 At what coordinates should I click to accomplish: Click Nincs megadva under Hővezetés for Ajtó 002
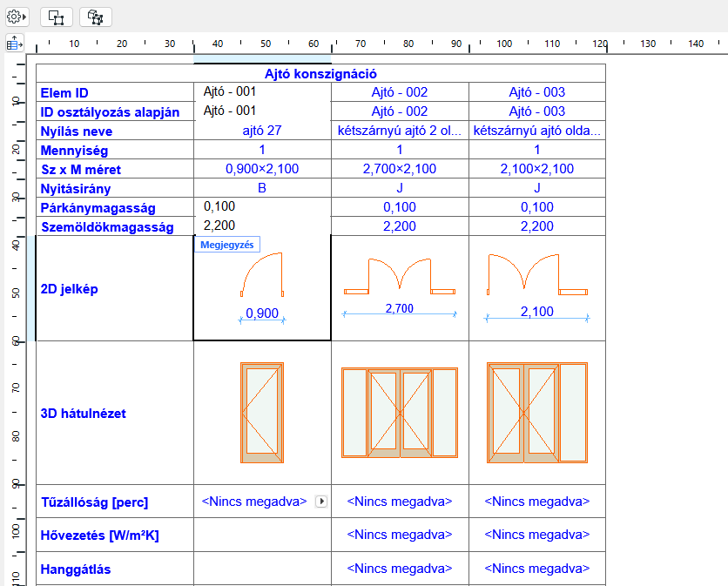400,535
